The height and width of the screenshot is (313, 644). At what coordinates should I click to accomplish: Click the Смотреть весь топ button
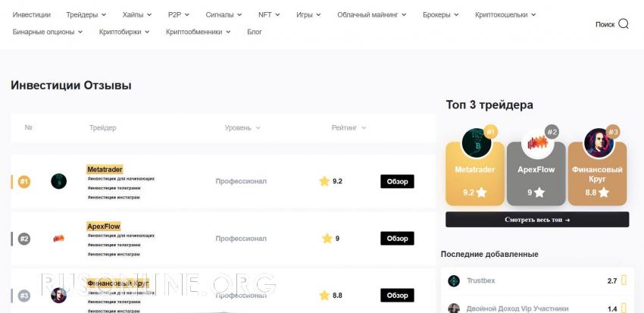coord(537,219)
